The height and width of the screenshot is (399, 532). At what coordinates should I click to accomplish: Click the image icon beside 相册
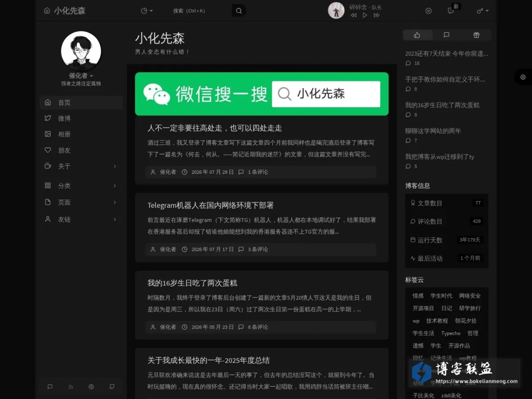pyautogui.click(x=48, y=134)
